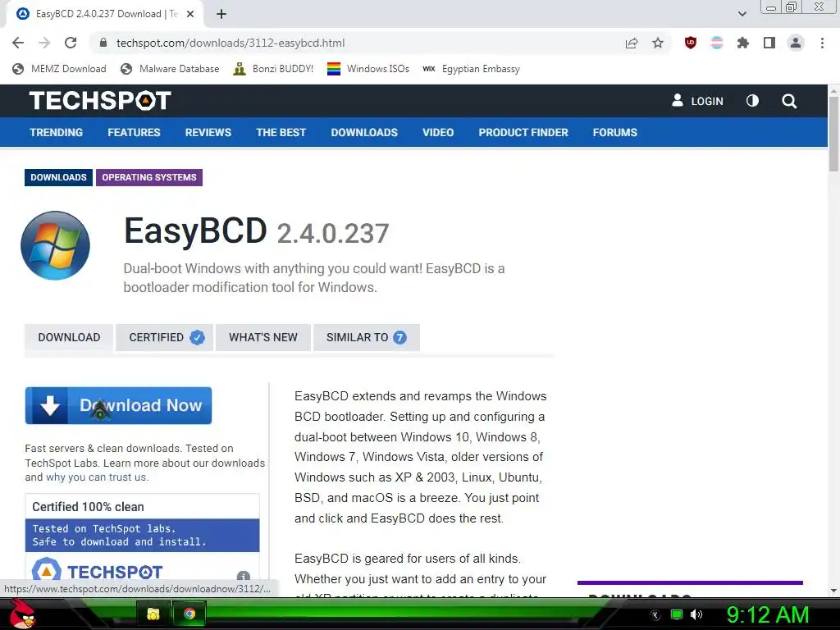Open the PRODUCT FINDER nav item

tap(523, 132)
